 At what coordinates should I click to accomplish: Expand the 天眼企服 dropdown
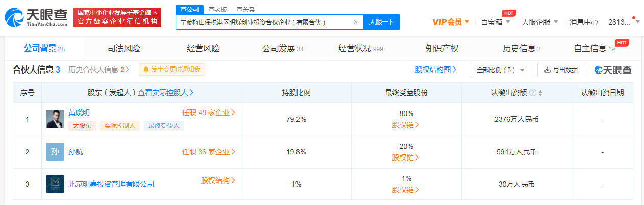pyautogui.click(x=539, y=22)
